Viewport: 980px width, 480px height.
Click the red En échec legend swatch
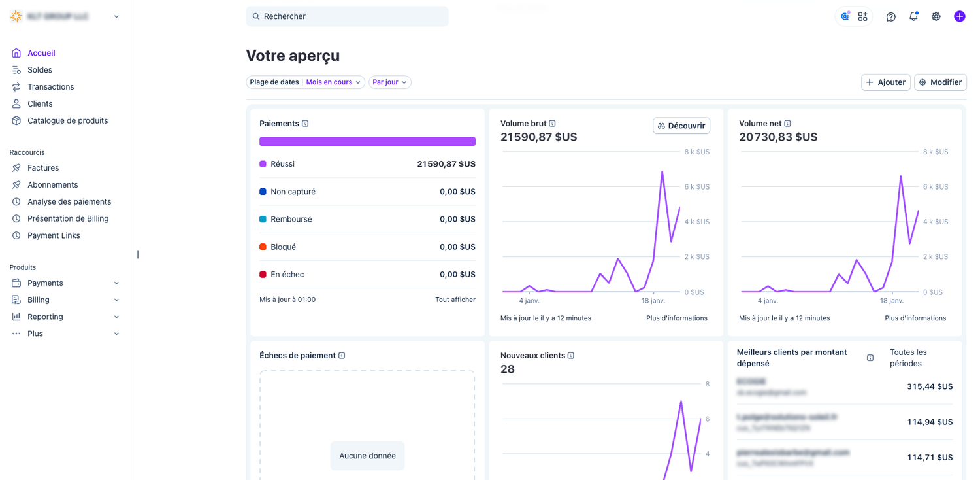pyautogui.click(x=263, y=275)
